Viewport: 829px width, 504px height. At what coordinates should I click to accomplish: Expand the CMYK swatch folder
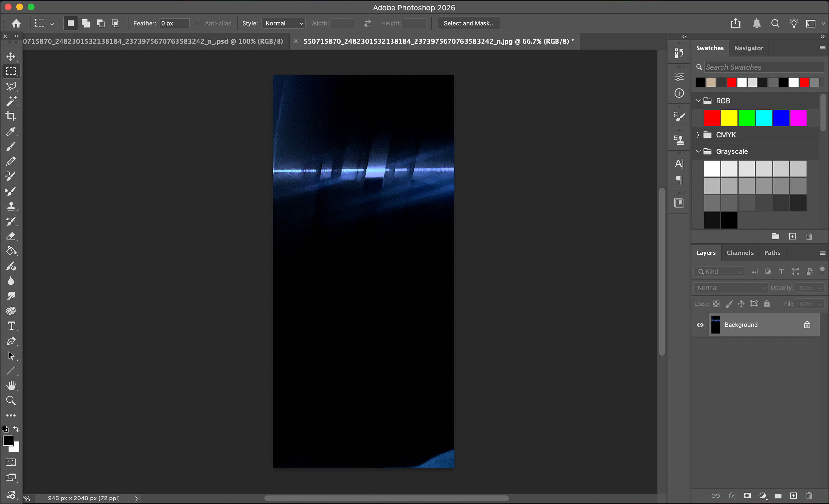pos(698,135)
